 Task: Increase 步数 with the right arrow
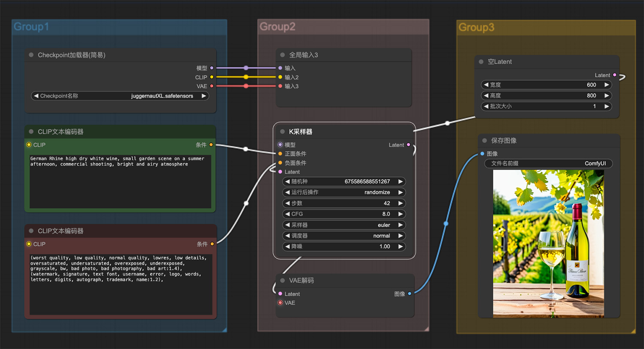(401, 203)
